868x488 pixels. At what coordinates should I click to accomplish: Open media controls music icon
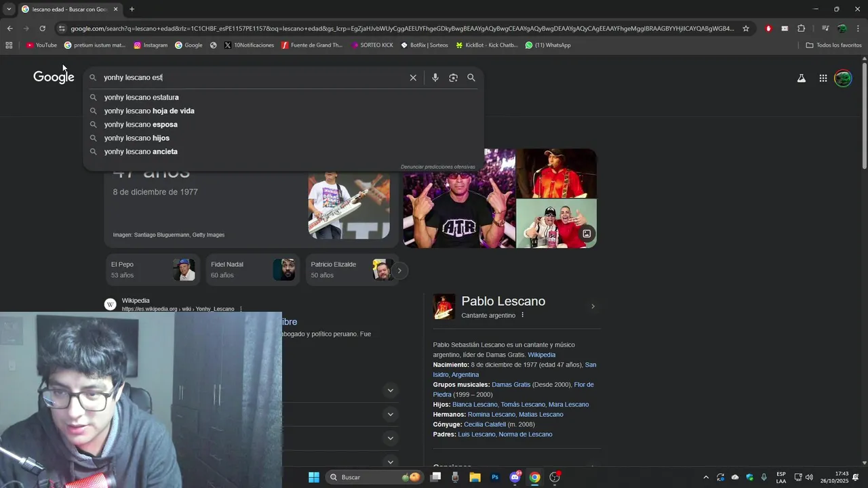coord(825,28)
